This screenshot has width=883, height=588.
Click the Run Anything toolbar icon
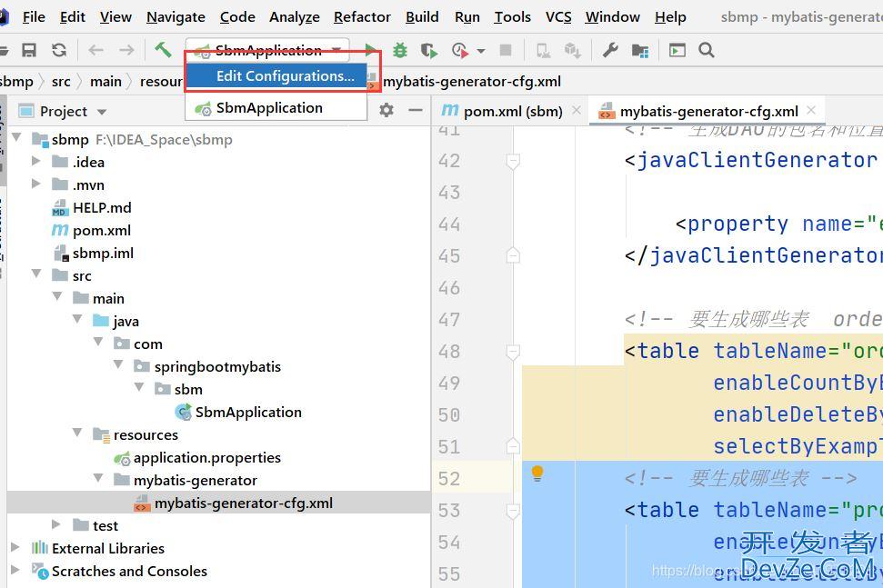point(677,50)
